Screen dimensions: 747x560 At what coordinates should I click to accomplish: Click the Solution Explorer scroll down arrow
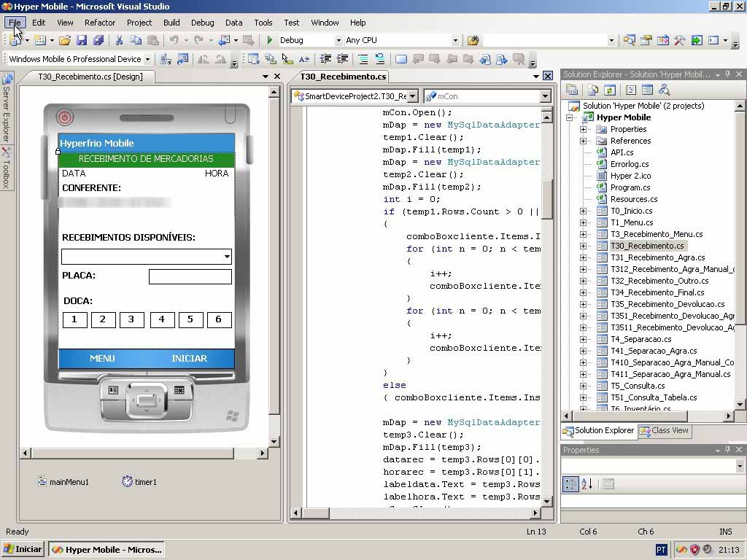click(x=740, y=405)
